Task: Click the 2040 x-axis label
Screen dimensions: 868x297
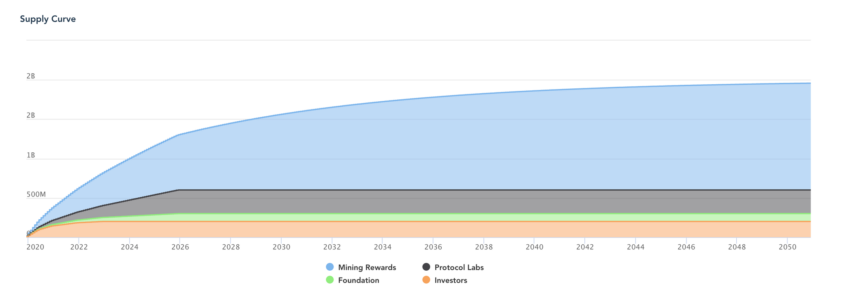Action: 534,247
